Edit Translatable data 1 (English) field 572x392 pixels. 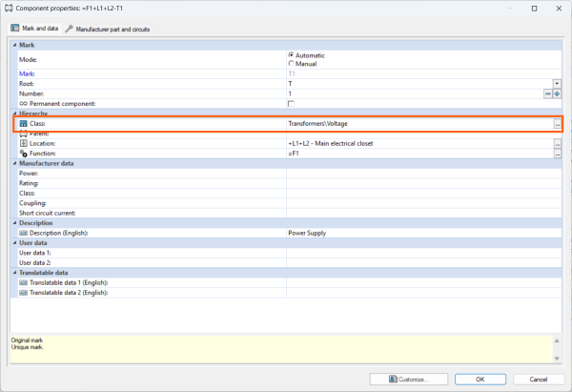pos(424,282)
